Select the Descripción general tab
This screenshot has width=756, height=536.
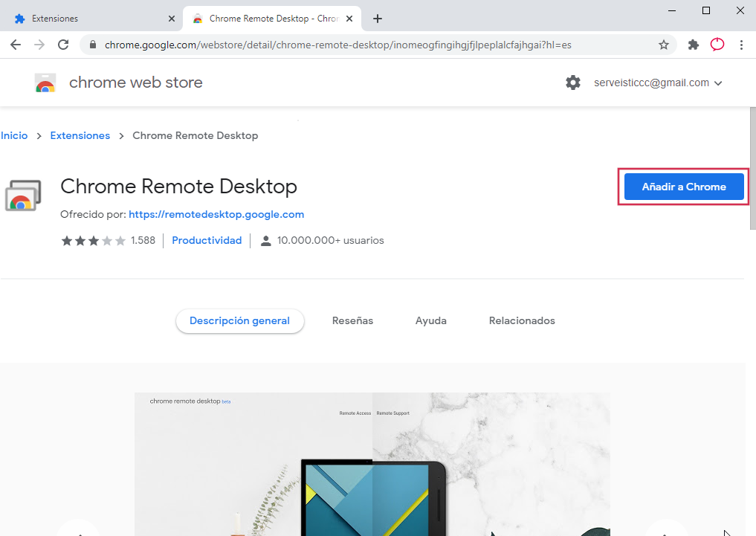click(x=239, y=320)
